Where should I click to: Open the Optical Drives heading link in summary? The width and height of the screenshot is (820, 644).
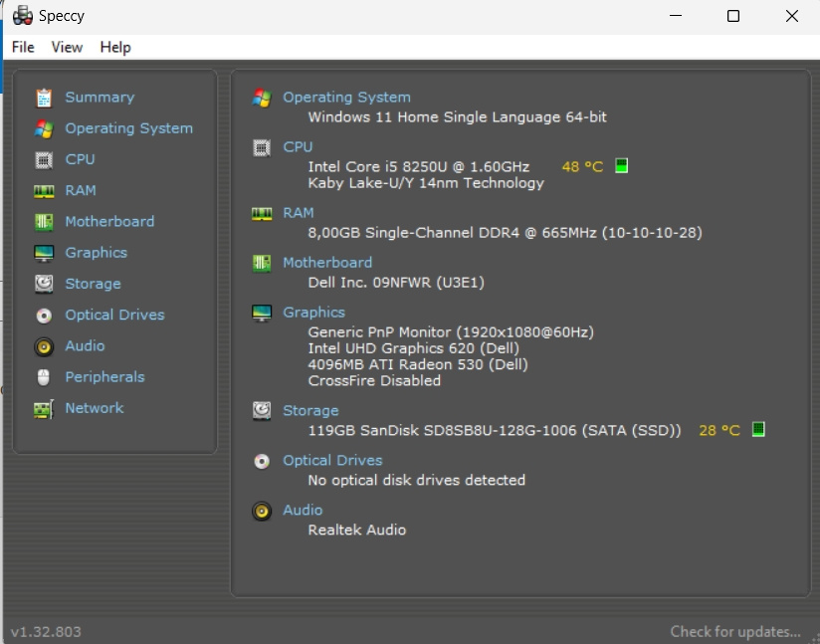click(332, 461)
